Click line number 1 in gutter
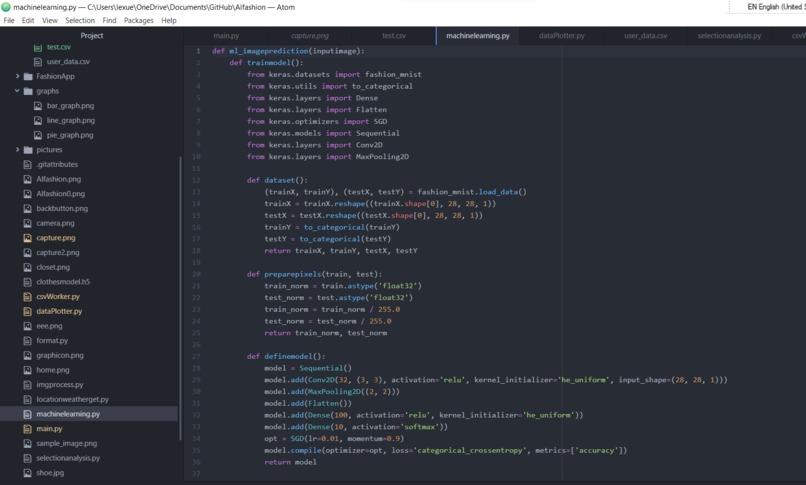The height and width of the screenshot is (485, 806). (198, 51)
